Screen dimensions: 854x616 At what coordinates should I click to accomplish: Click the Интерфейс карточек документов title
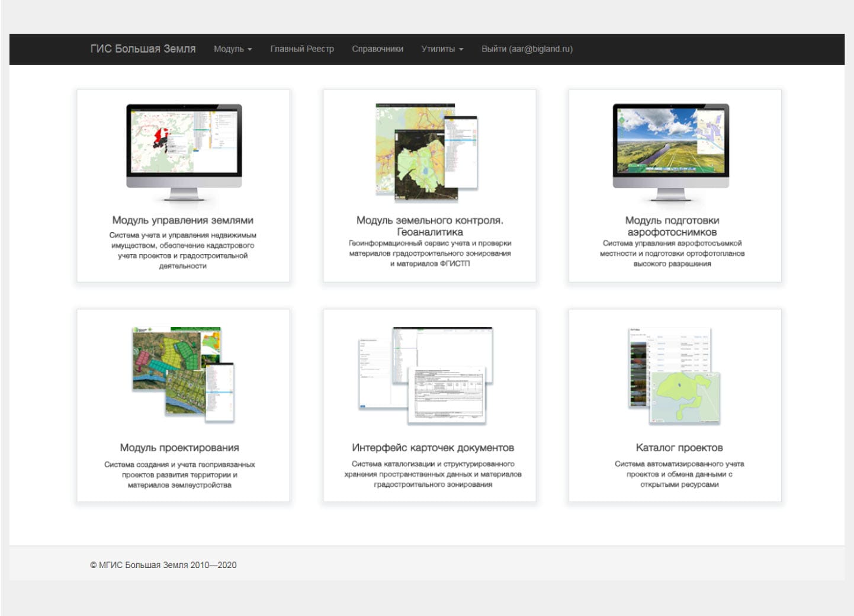pos(433,448)
